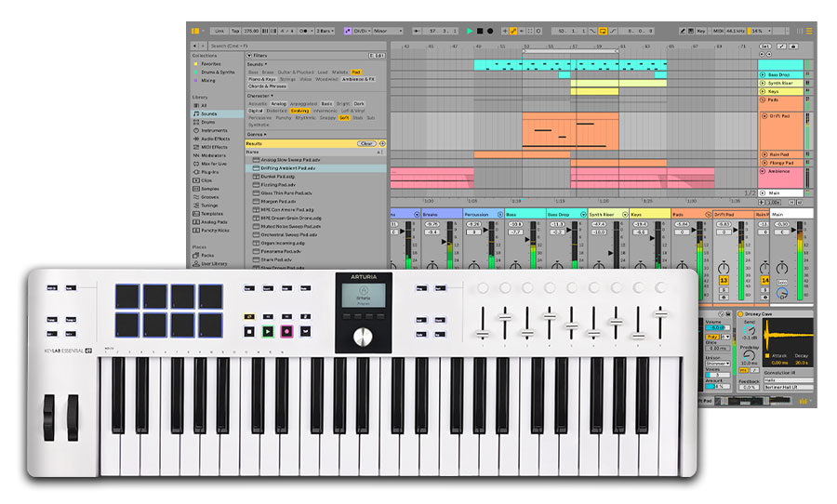
Task: Click the orange list-view icon at top right
Action: coord(809,31)
